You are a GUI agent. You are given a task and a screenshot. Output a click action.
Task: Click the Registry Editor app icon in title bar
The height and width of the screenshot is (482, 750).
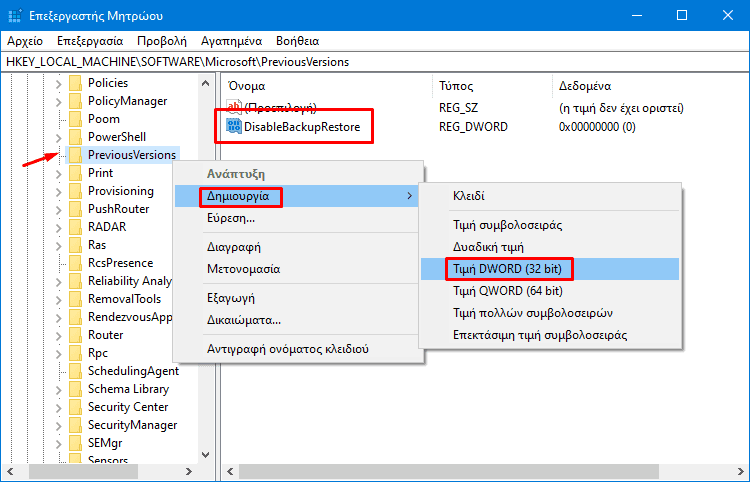(15, 16)
